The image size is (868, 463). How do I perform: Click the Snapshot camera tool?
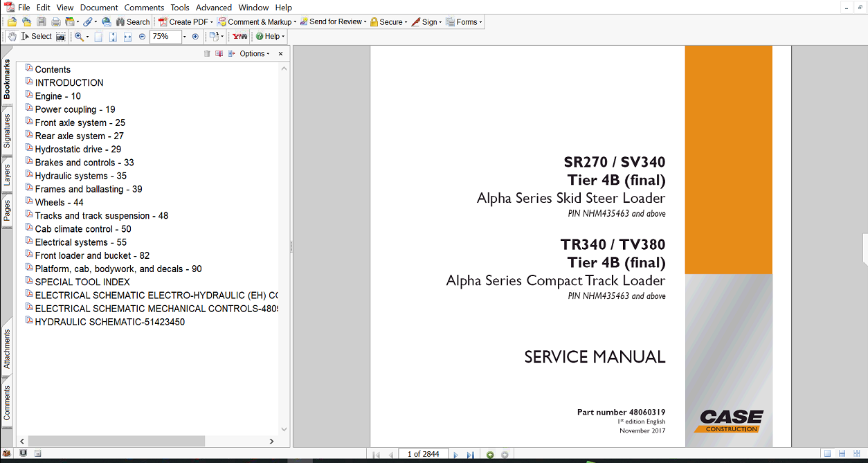[61, 36]
